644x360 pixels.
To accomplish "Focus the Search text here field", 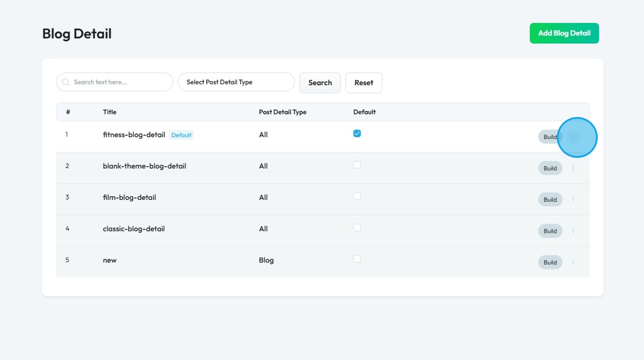I will 120,82.
